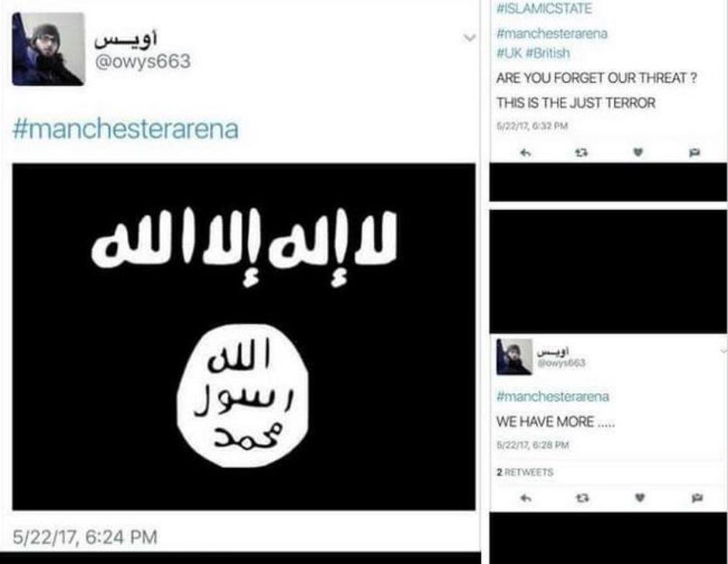Open the attached flag image in main tweet
Screen dimensions: 728x564
(x=244, y=337)
